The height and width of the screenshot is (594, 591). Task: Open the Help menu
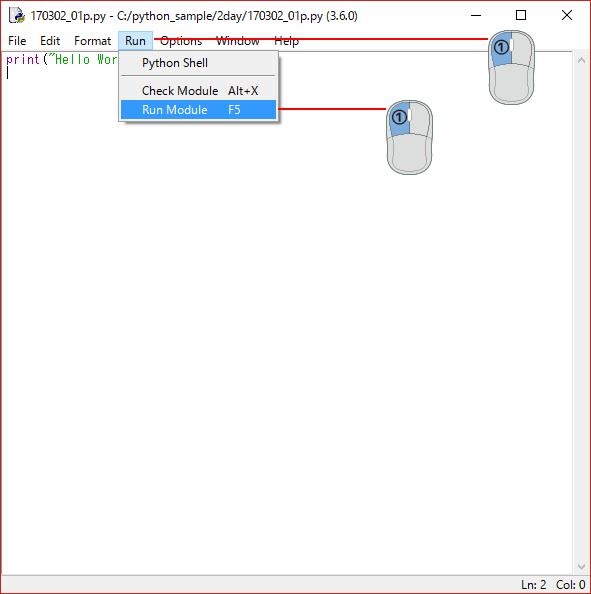click(x=286, y=41)
